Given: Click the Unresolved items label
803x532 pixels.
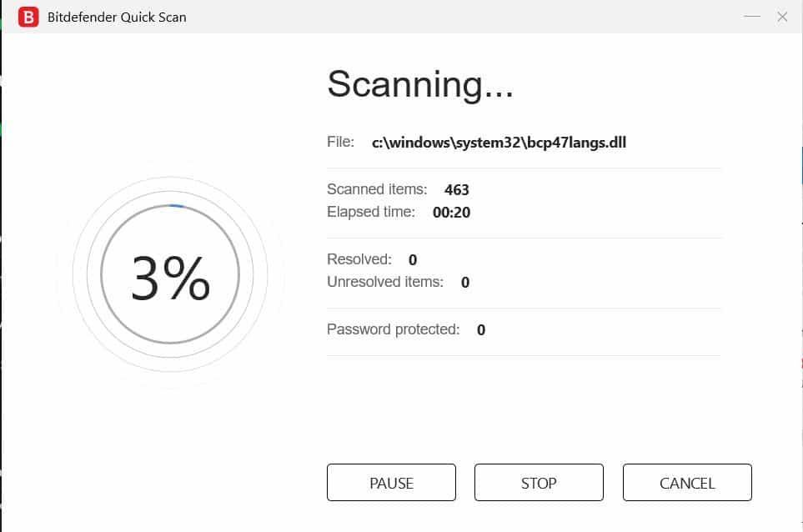Looking at the screenshot, I should 385,282.
